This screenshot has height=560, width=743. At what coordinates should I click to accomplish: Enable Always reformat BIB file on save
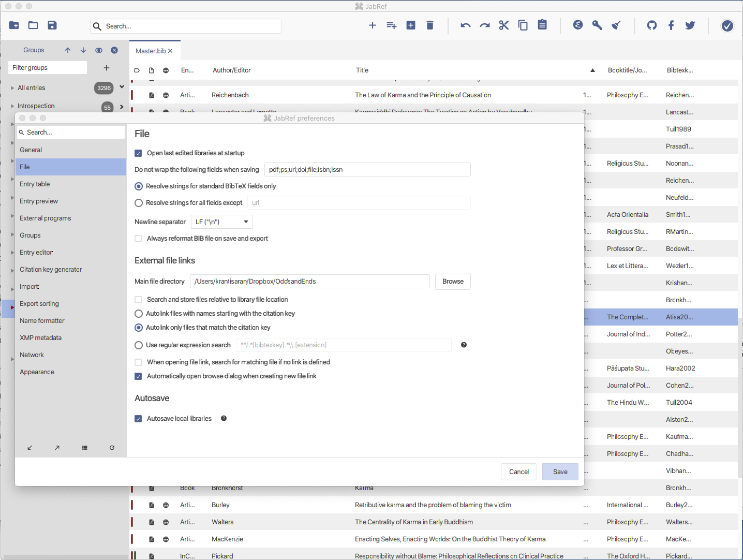138,239
